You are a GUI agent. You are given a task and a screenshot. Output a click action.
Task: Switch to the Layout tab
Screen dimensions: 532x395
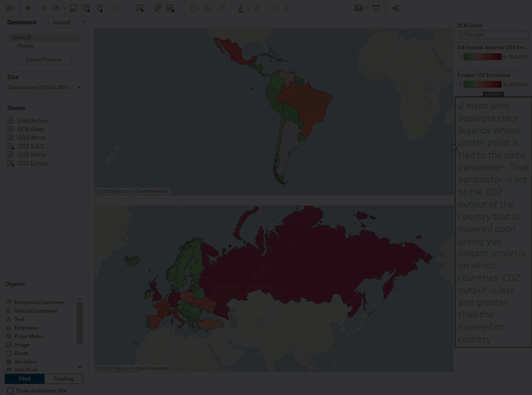click(x=62, y=22)
